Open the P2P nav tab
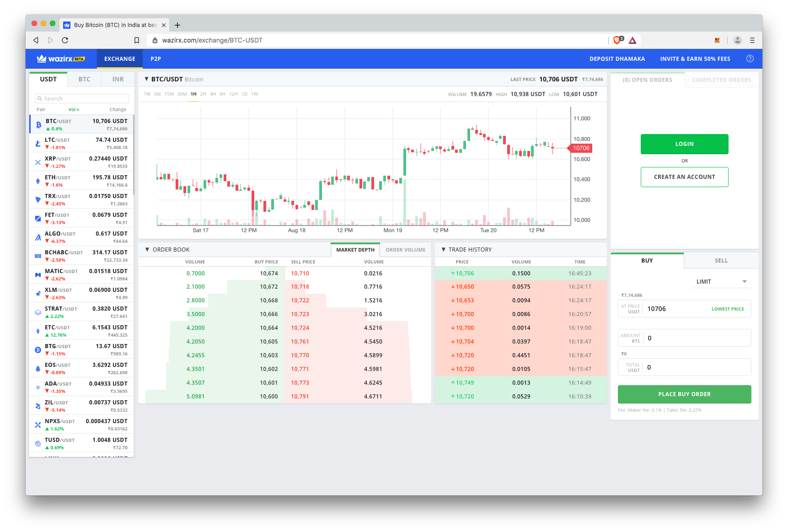This screenshot has width=788, height=532. tap(155, 59)
